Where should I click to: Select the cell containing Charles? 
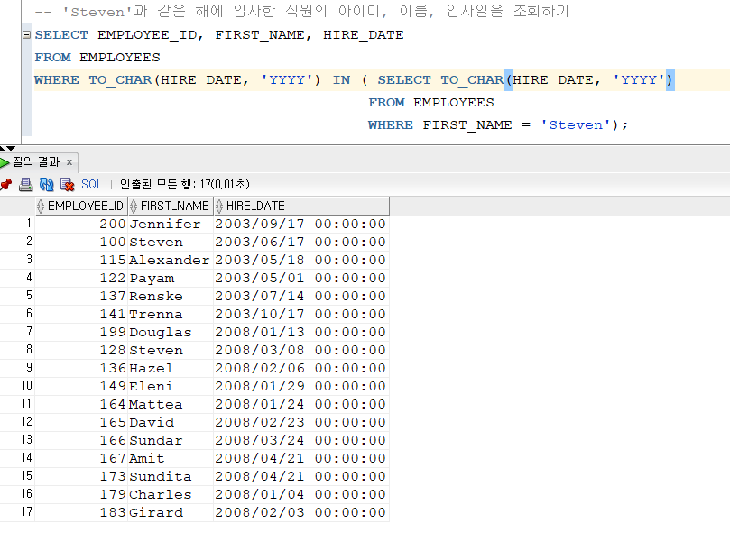pos(171,494)
